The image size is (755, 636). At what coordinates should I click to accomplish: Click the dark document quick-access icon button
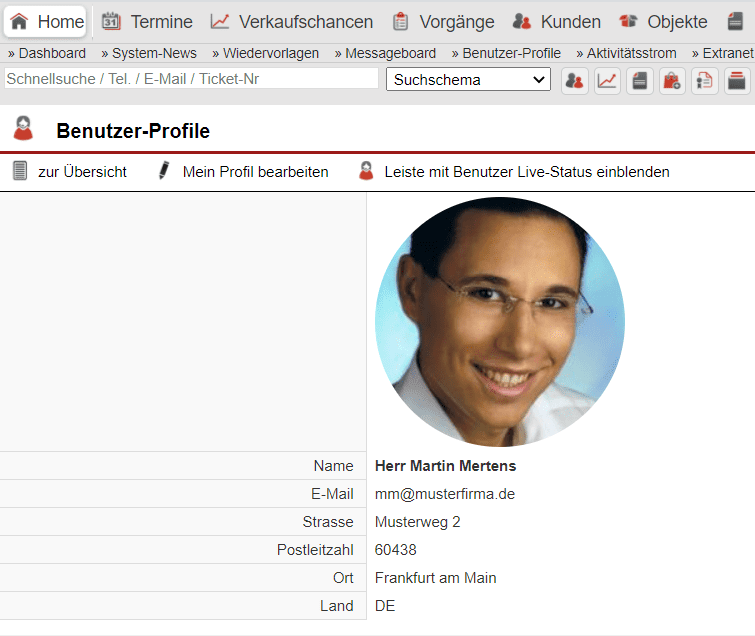pos(640,81)
